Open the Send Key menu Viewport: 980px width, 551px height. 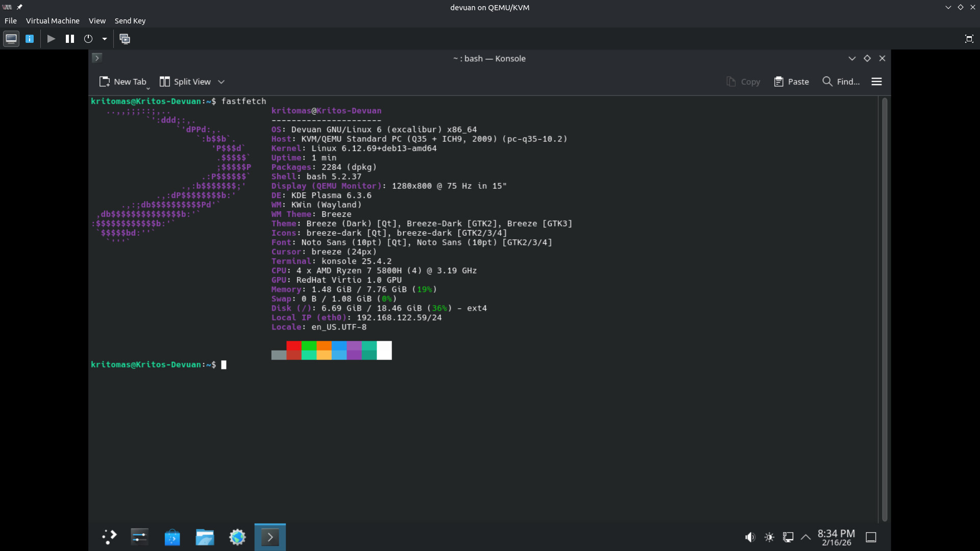130,21
